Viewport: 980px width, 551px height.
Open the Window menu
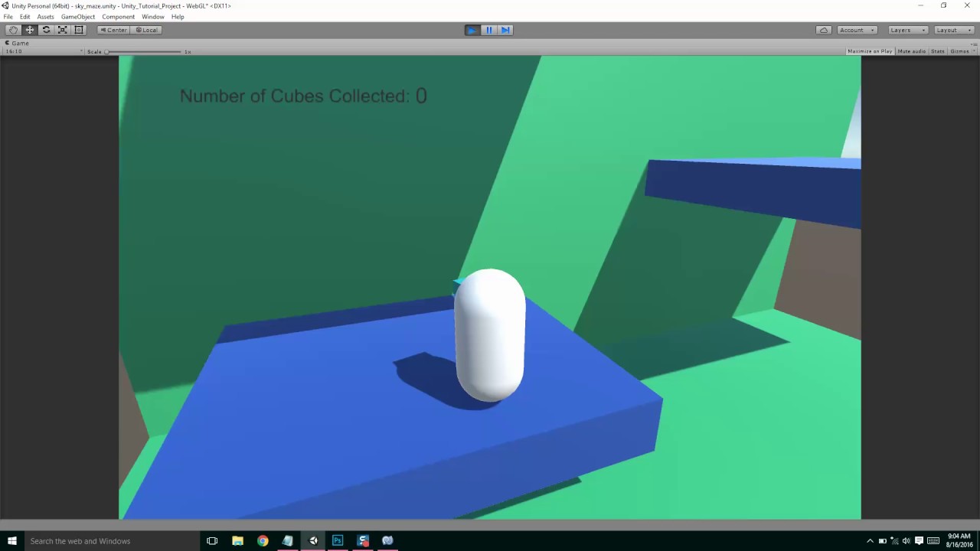tap(153, 17)
